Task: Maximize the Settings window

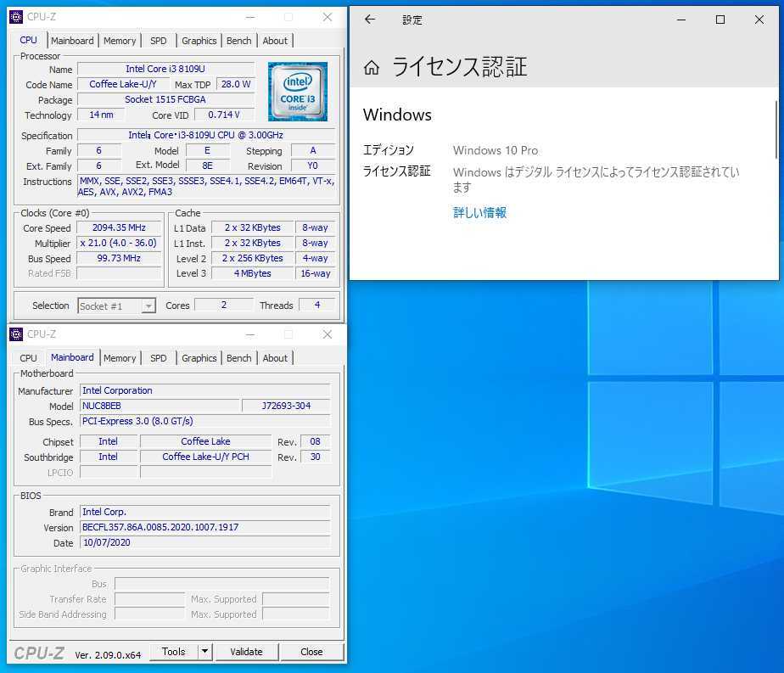Action: [720, 20]
